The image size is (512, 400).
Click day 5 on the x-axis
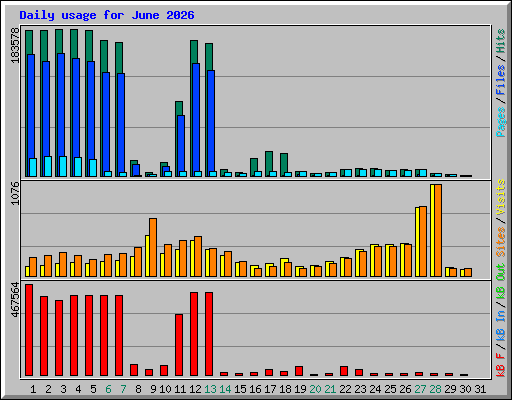pyautogui.click(x=93, y=389)
